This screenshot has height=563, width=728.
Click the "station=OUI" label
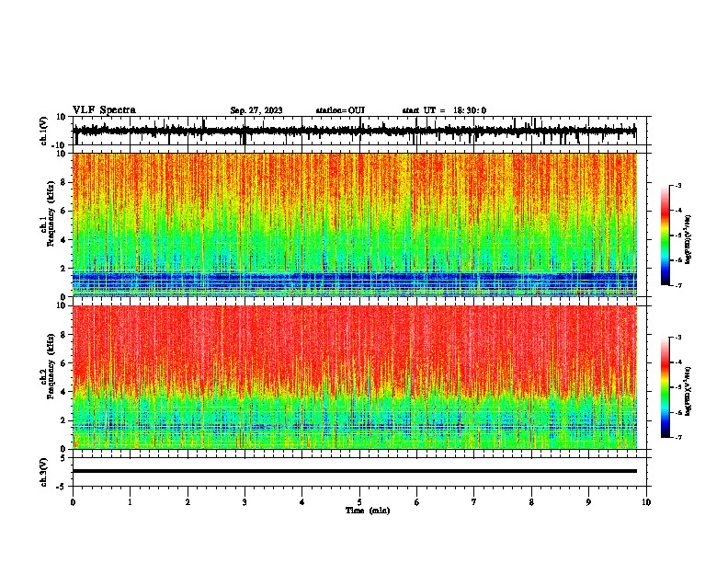coord(340,110)
